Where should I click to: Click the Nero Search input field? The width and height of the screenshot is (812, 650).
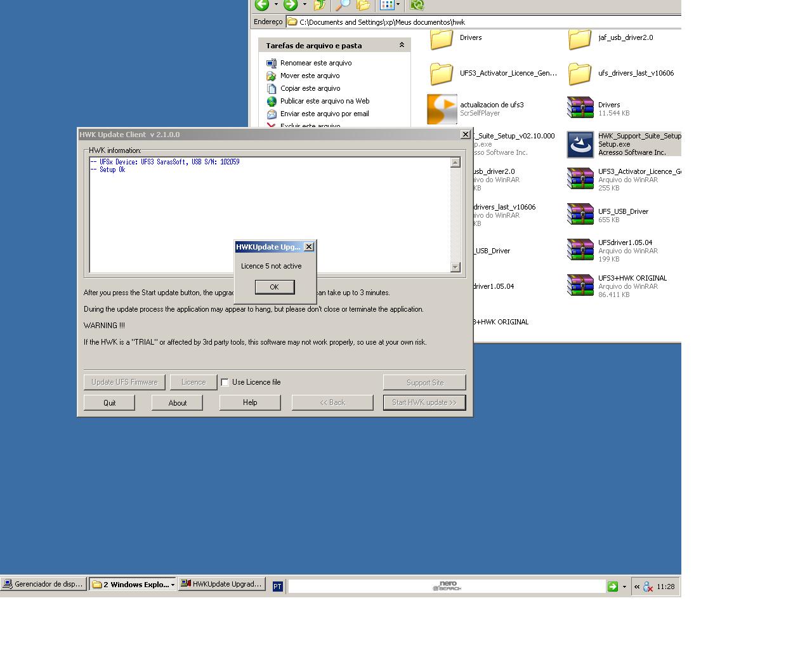(x=447, y=587)
